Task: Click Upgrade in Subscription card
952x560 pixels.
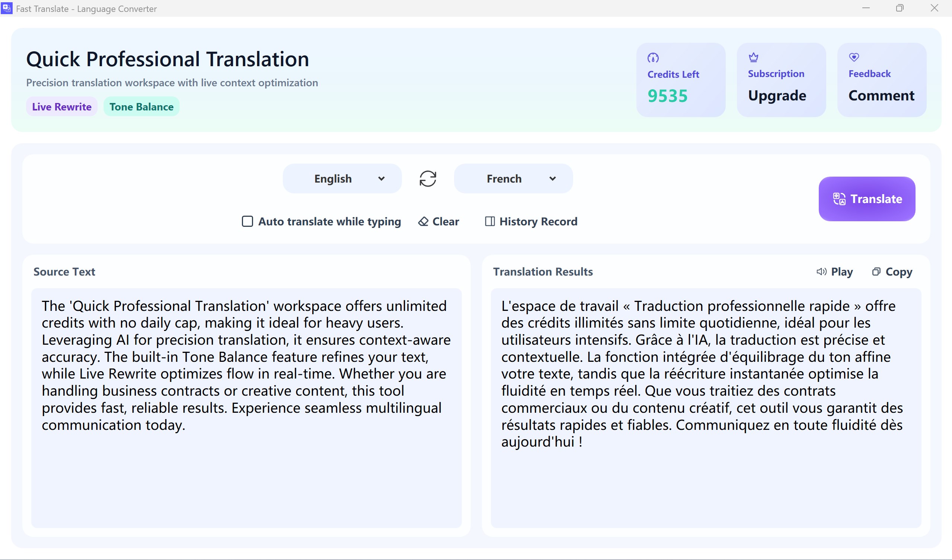Action: point(777,96)
